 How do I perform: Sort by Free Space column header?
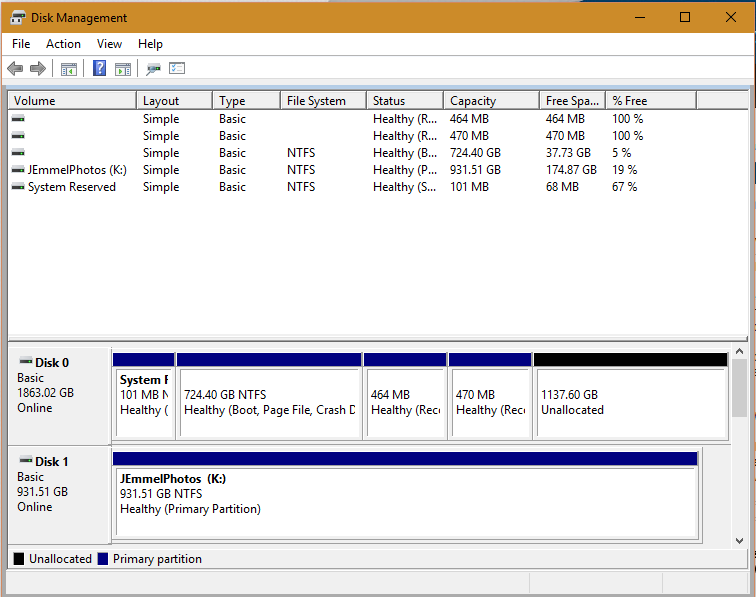coord(573,101)
